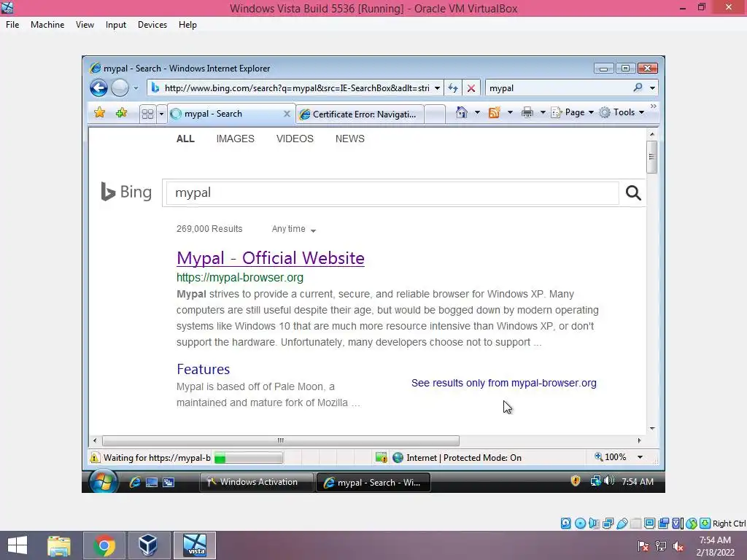Click Vista tray volume speaker icon
The height and width of the screenshot is (560, 747).
pos(609,481)
